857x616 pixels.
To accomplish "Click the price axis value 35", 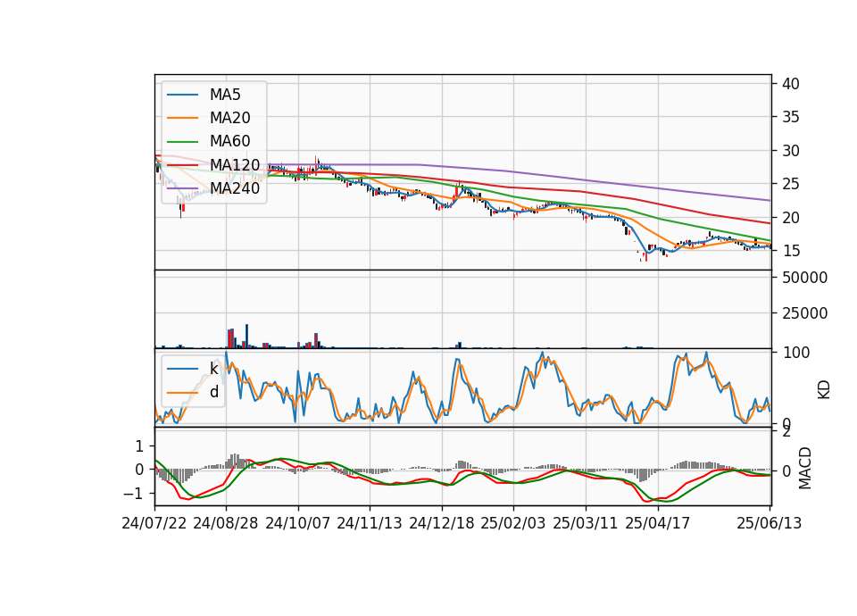I will 791,117.
